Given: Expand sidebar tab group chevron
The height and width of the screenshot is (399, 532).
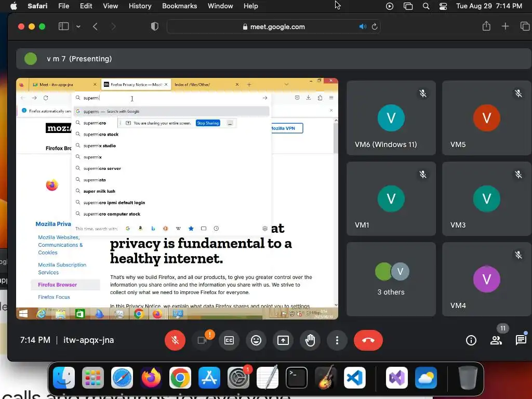Looking at the screenshot, I should 78,26.
